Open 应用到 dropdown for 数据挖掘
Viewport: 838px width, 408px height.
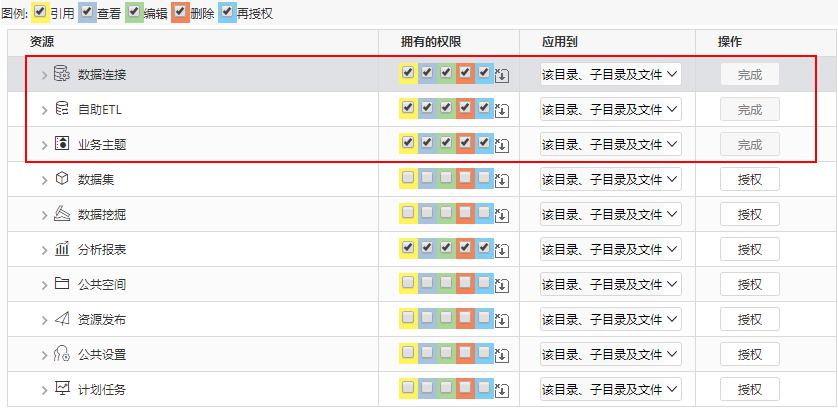(611, 214)
